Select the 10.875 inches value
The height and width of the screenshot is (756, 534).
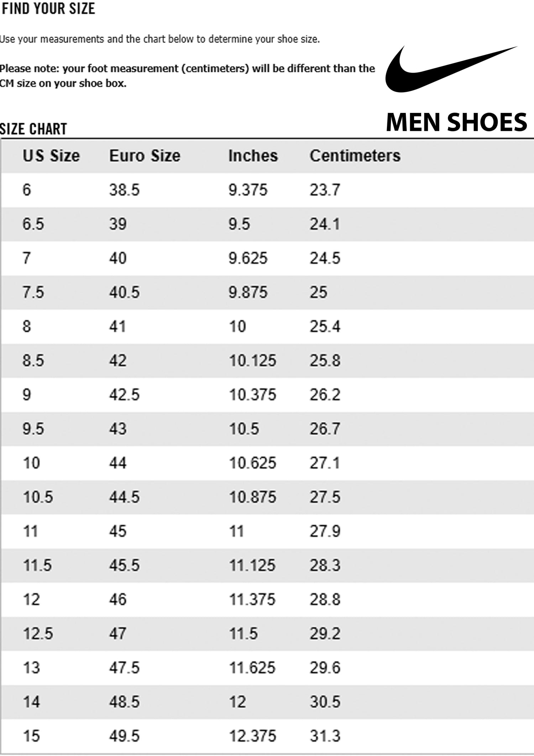[252, 497]
